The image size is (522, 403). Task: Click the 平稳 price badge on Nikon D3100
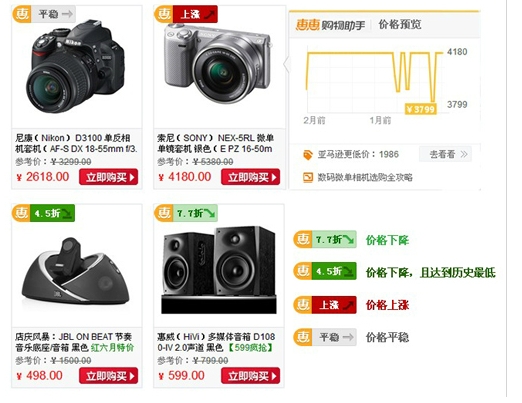coord(44,14)
